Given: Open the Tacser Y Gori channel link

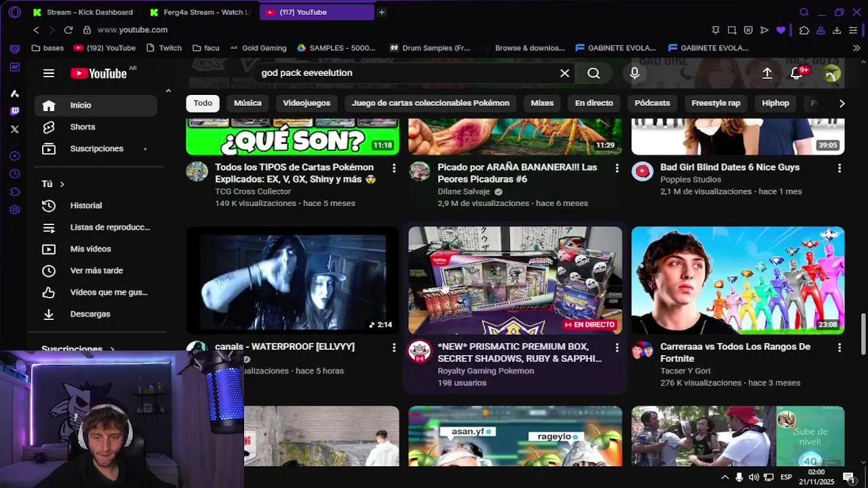Looking at the screenshot, I should pos(686,371).
